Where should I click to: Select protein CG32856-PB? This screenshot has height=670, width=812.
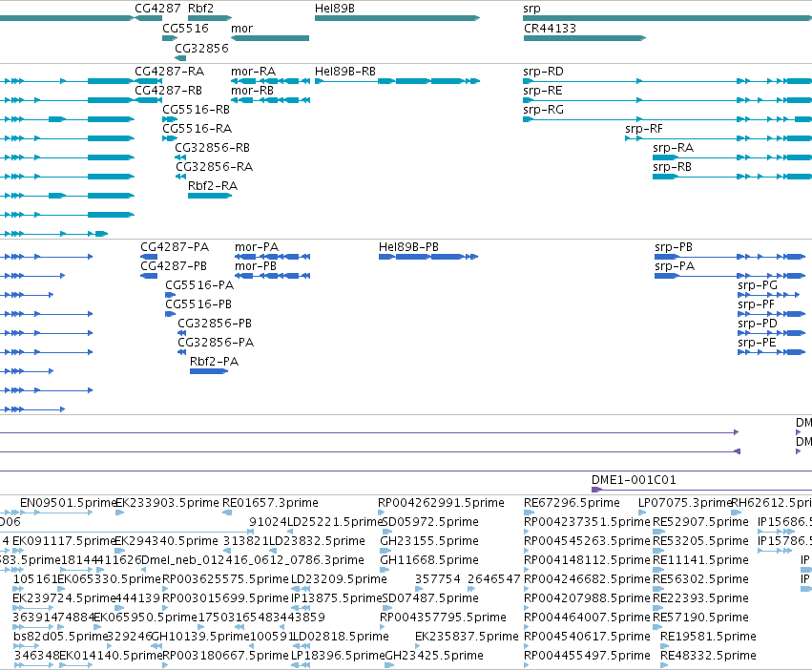pyautogui.click(x=181, y=333)
